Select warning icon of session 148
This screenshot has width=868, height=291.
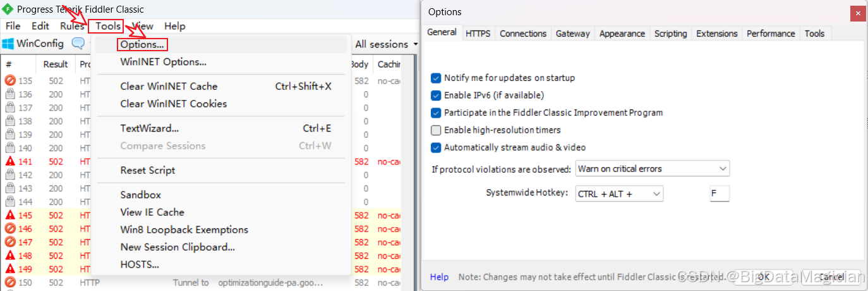10,256
